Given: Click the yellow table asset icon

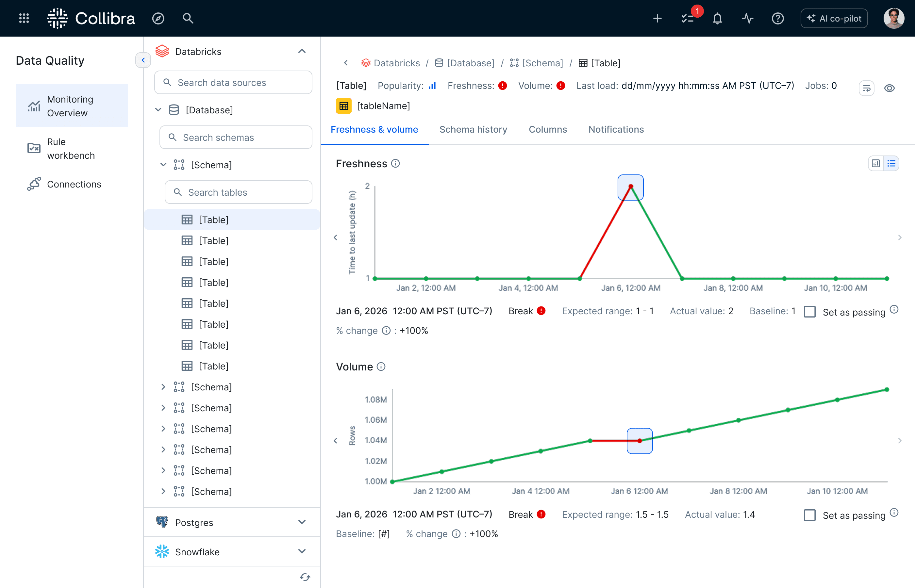Looking at the screenshot, I should 344,106.
